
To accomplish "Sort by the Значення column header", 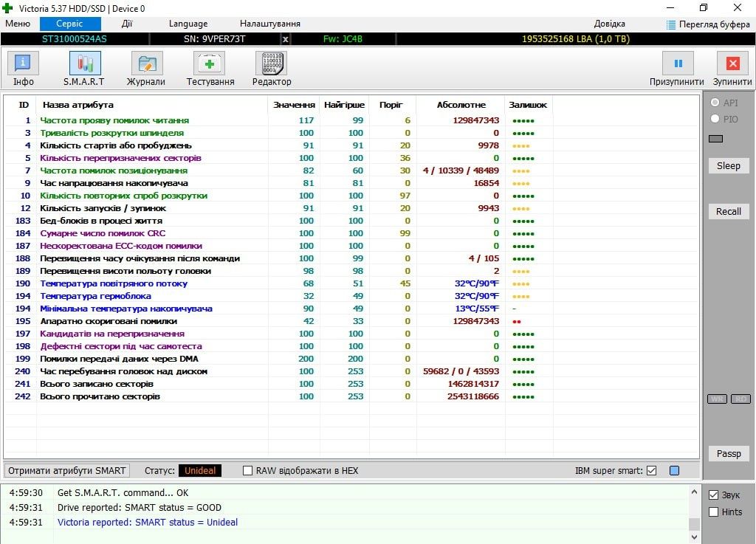I will click(294, 105).
